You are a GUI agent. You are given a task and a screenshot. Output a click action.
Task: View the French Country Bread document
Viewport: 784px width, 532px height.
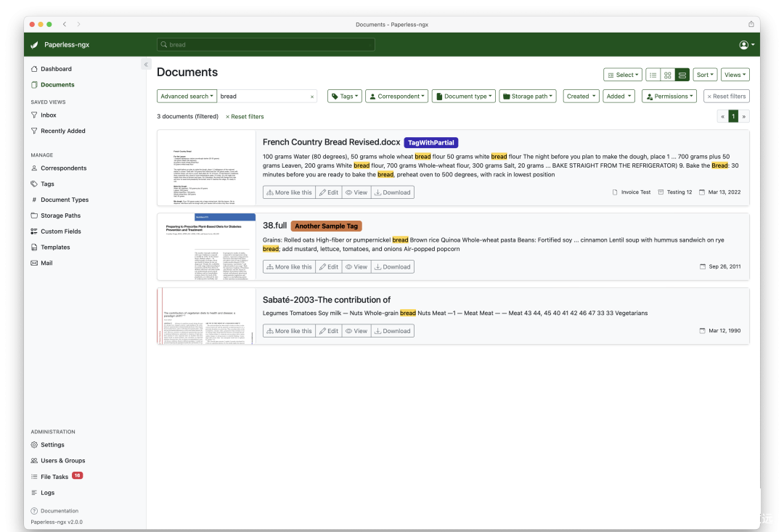coord(356,192)
